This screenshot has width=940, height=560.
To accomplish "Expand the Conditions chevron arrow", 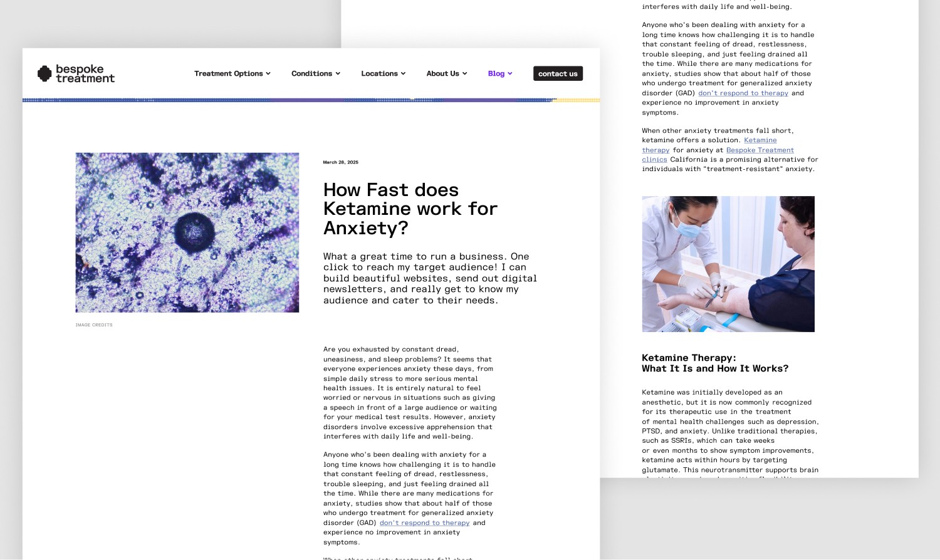I will click(338, 74).
